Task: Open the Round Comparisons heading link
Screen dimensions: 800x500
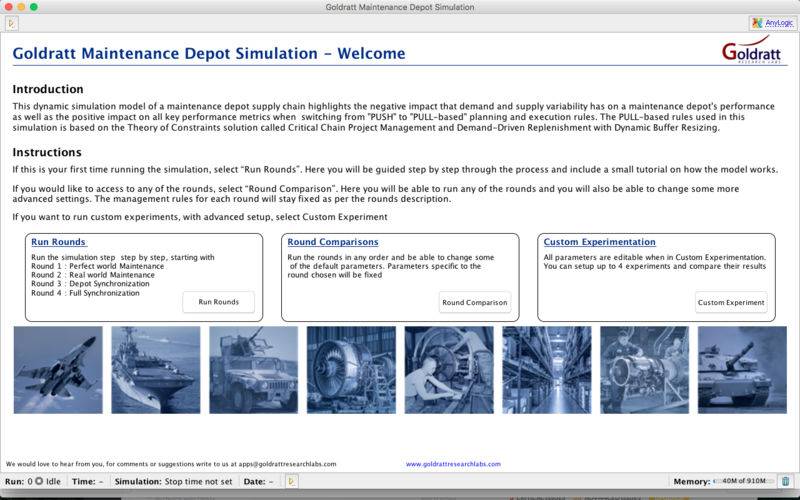Action: [x=333, y=242]
